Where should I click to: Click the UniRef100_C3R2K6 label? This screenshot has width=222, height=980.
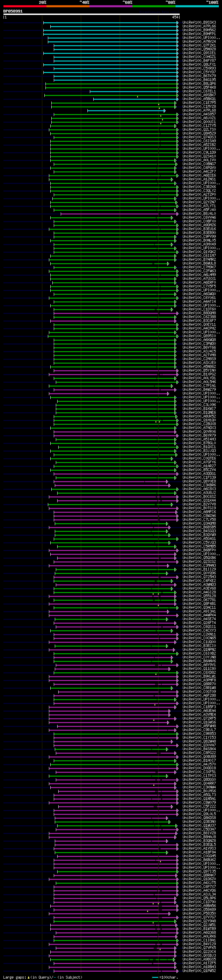click(x=199, y=187)
